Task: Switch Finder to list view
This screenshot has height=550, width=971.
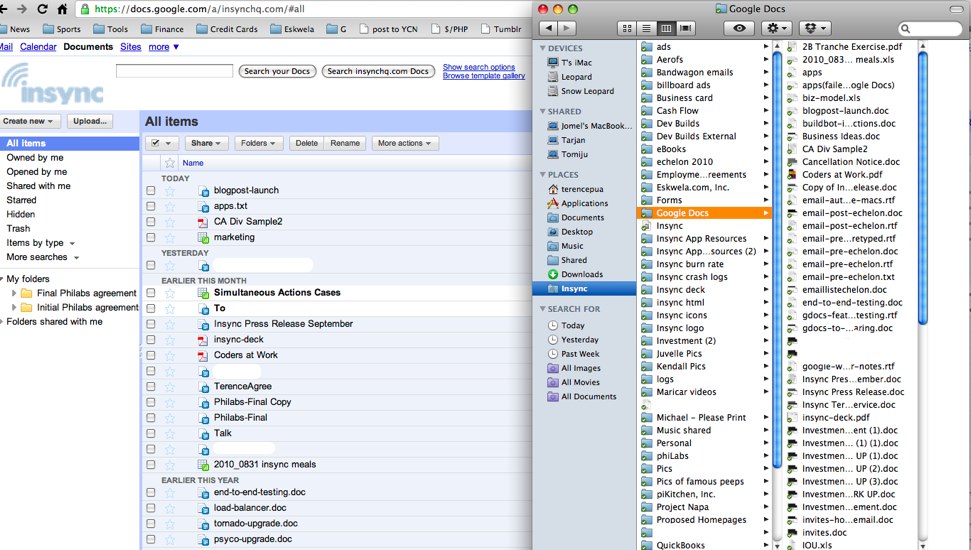Action: click(645, 29)
